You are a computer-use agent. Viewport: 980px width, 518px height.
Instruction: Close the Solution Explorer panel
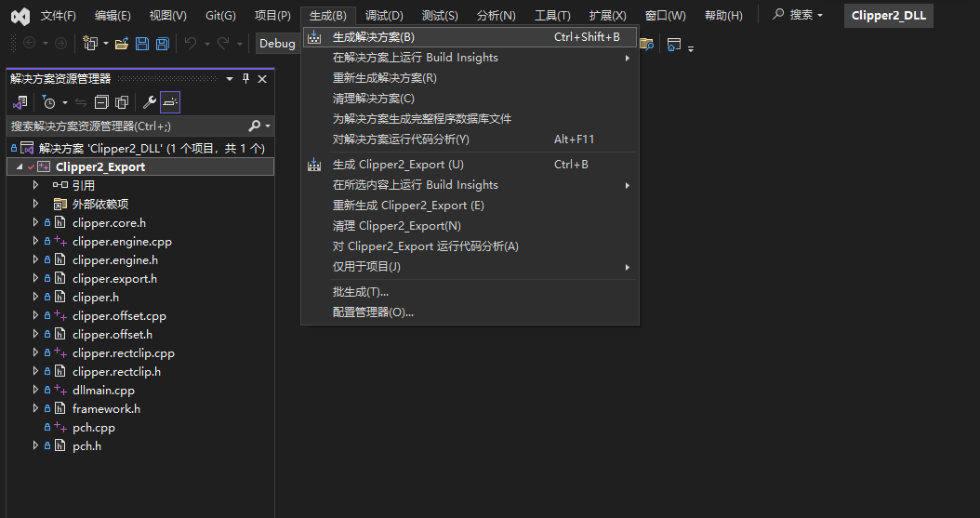[262, 79]
